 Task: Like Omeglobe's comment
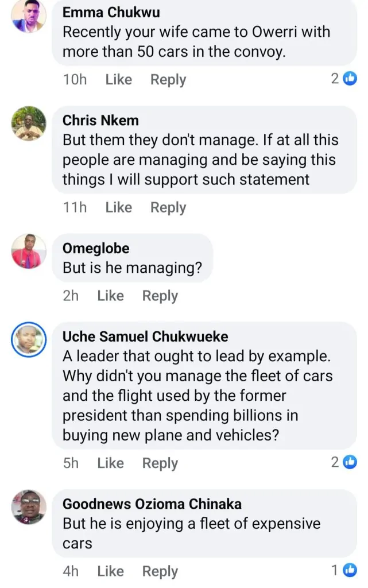click(110, 296)
